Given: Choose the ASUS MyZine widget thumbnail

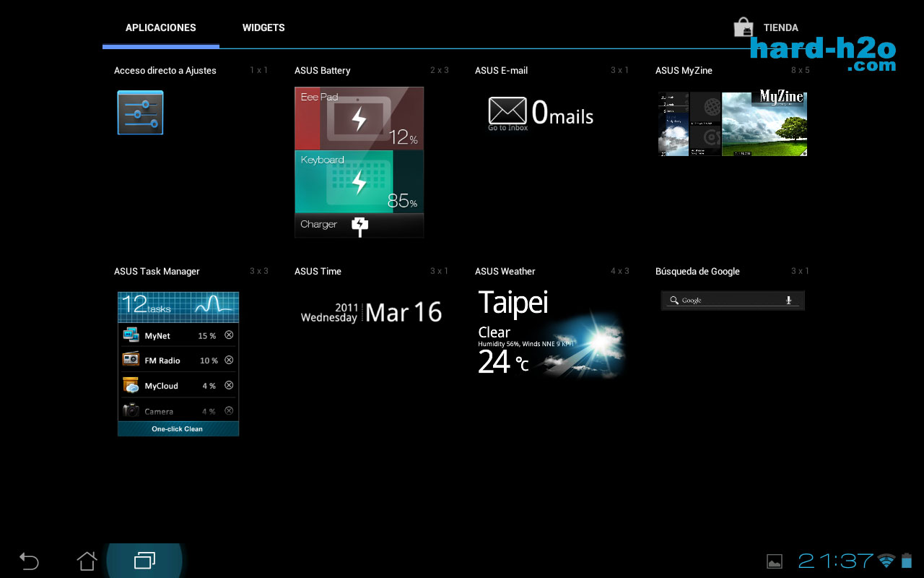Looking at the screenshot, I should [x=733, y=123].
